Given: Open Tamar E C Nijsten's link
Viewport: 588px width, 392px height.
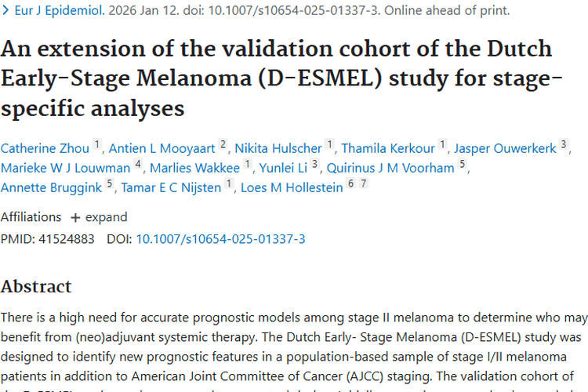Looking at the screenshot, I should coord(169,187).
